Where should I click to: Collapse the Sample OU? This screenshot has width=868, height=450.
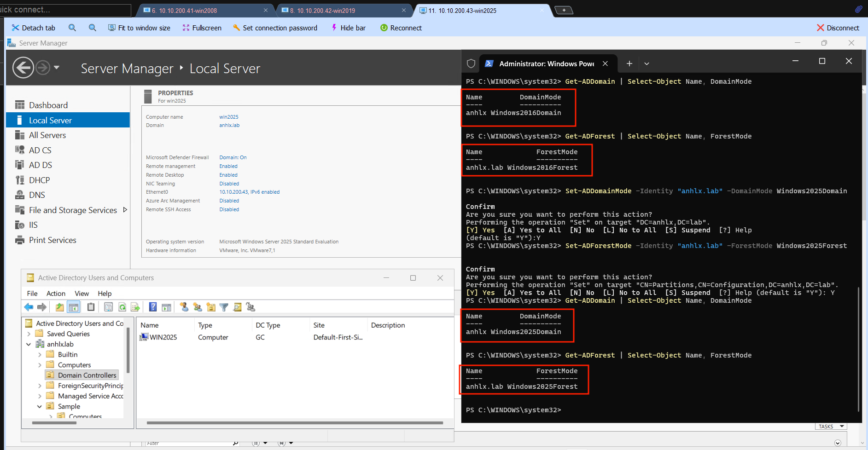40,407
